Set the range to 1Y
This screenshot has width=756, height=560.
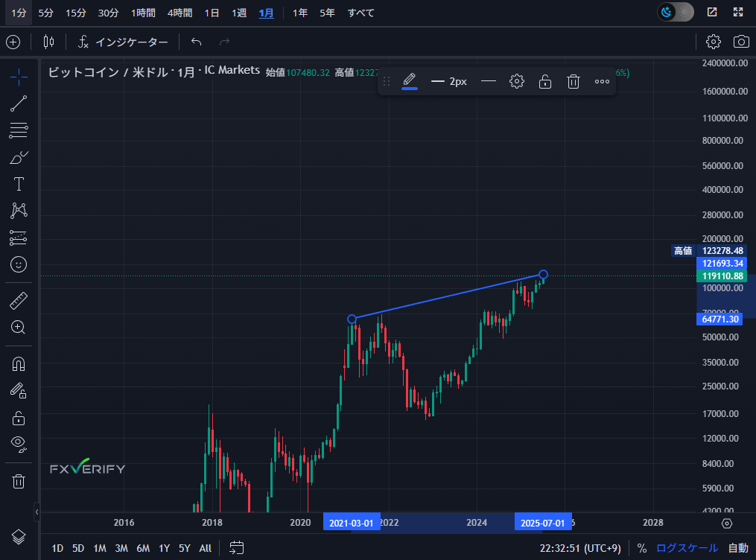[164, 548]
